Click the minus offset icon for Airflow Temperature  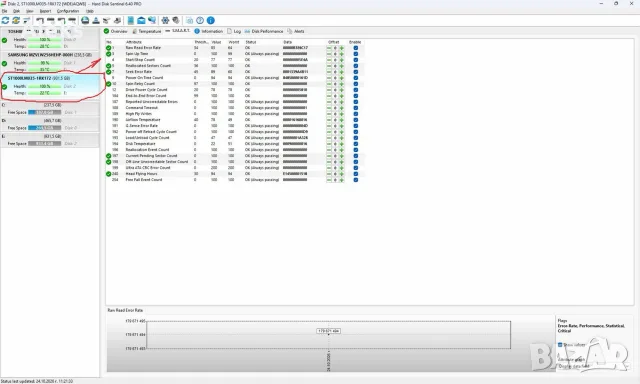point(329,120)
